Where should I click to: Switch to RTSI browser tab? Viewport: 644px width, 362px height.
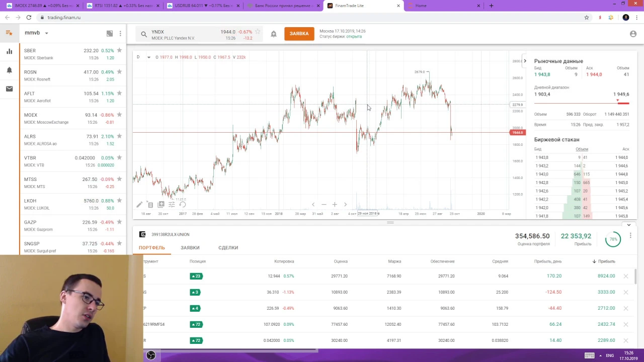123,6
